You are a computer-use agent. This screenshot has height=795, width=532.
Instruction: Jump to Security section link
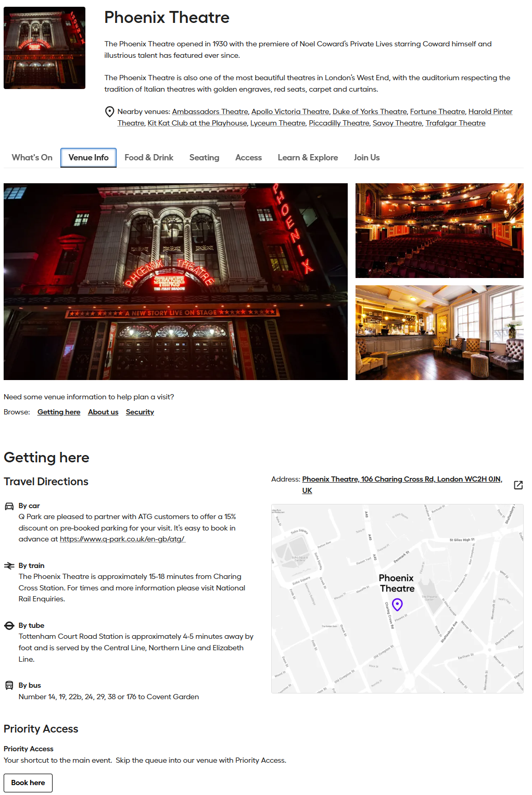point(140,412)
